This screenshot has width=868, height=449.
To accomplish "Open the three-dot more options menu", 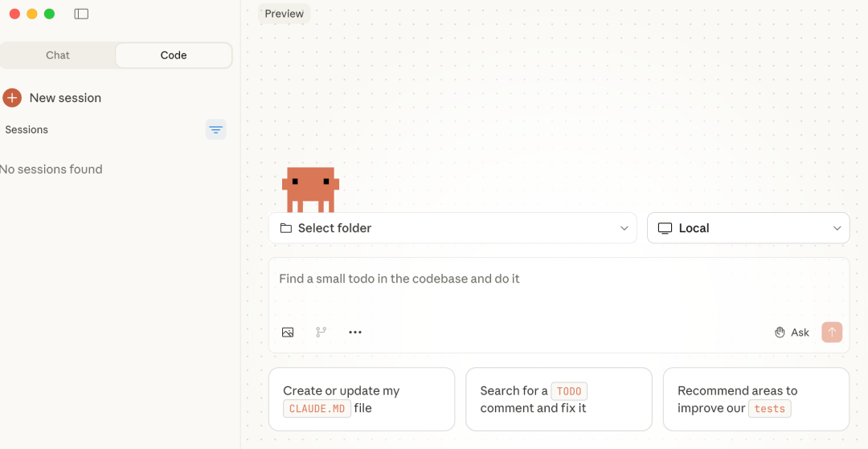I will tap(355, 332).
